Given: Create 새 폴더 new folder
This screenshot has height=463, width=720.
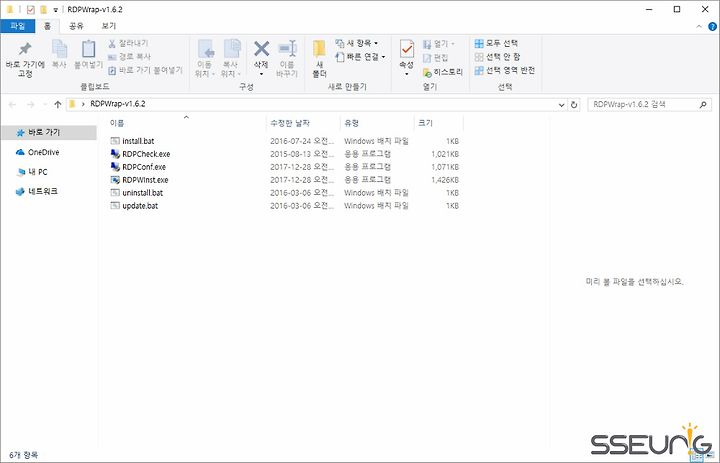Looking at the screenshot, I should coord(320,59).
